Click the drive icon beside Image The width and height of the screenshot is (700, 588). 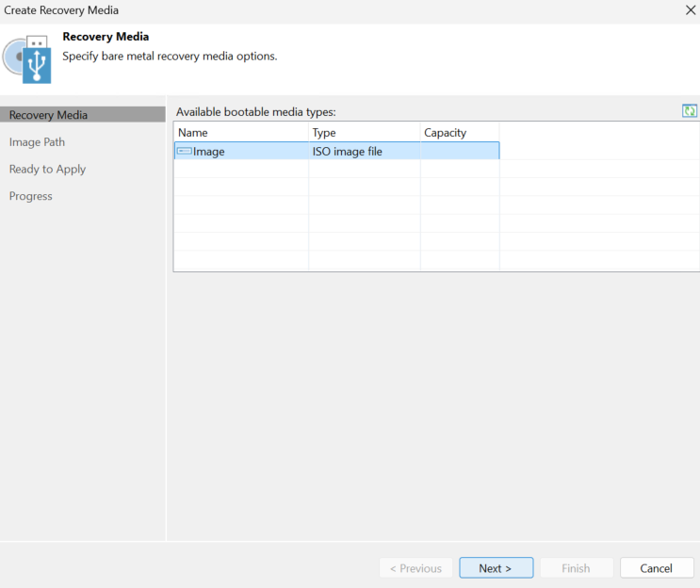pyautogui.click(x=185, y=152)
